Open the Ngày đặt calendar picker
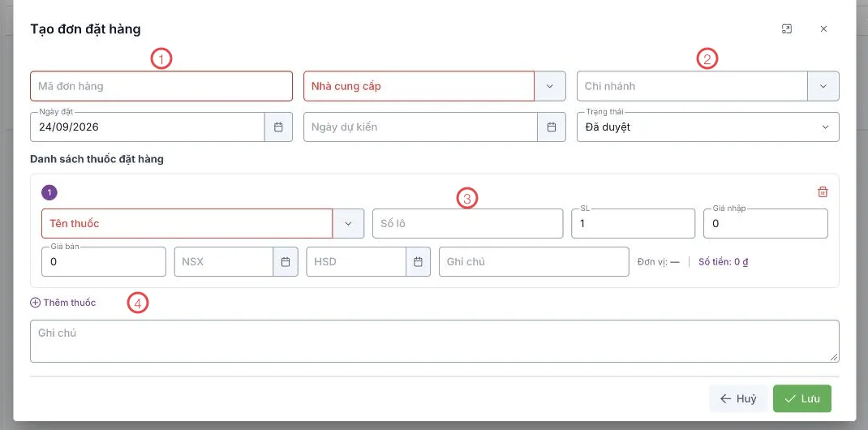868x430 pixels. (278, 127)
